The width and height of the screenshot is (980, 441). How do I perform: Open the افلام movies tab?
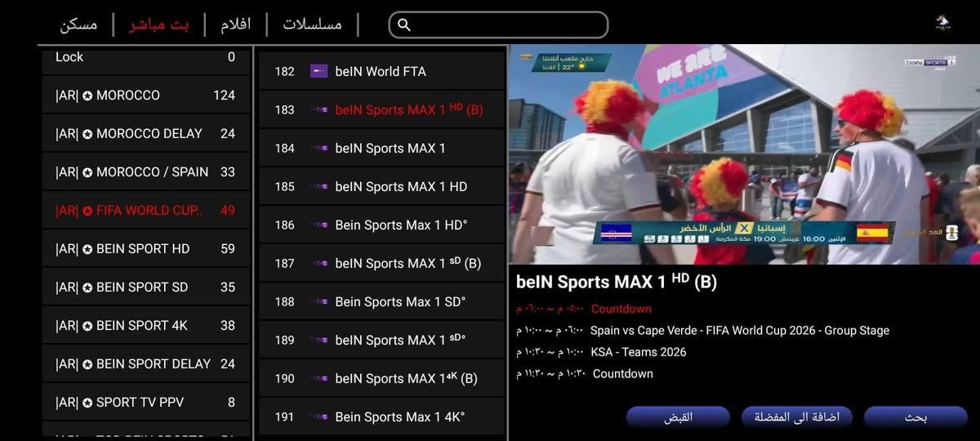(235, 24)
